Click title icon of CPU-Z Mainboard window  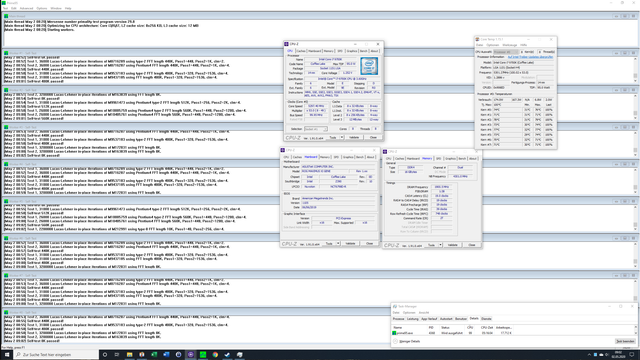click(282, 150)
